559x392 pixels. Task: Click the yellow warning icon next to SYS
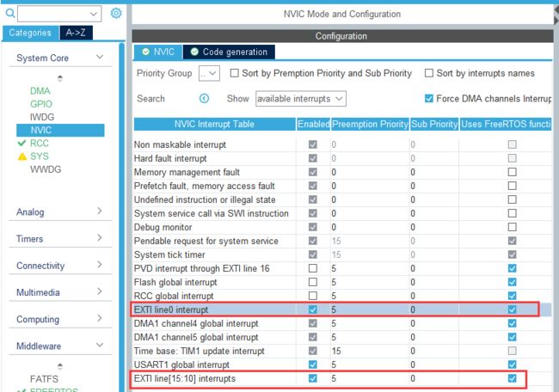(x=21, y=156)
